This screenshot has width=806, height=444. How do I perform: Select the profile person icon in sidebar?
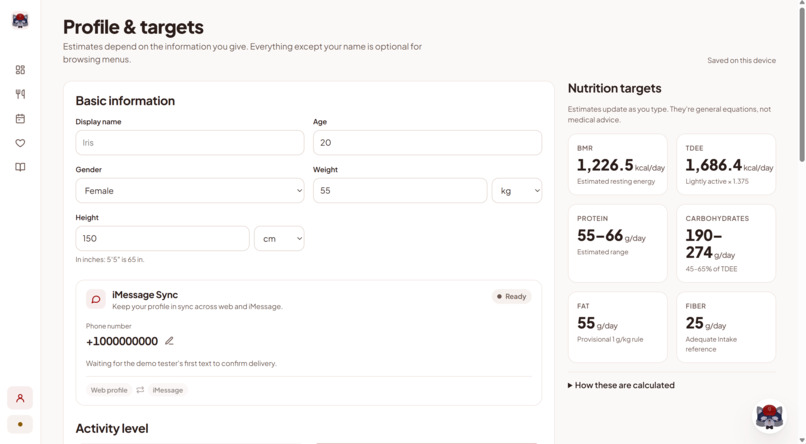pos(20,398)
